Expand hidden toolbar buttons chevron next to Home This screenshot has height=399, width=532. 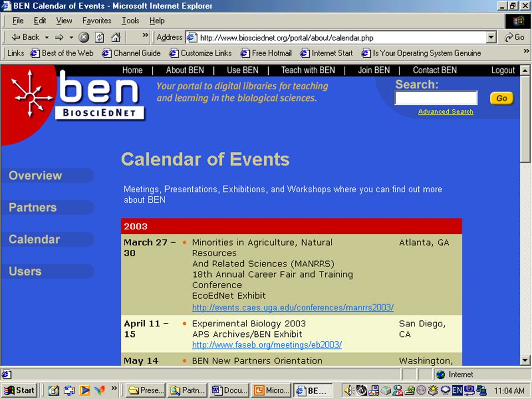(x=145, y=35)
